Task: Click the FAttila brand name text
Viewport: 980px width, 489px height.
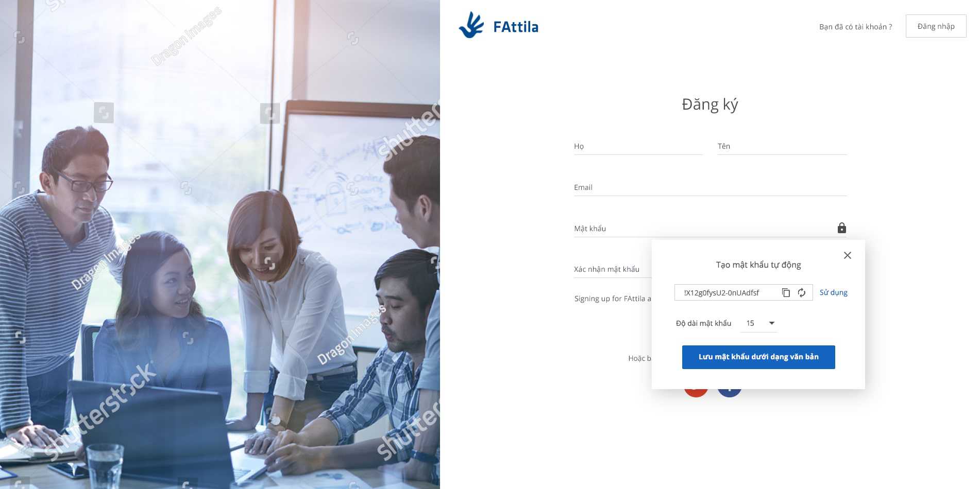Action: [x=516, y=27]
